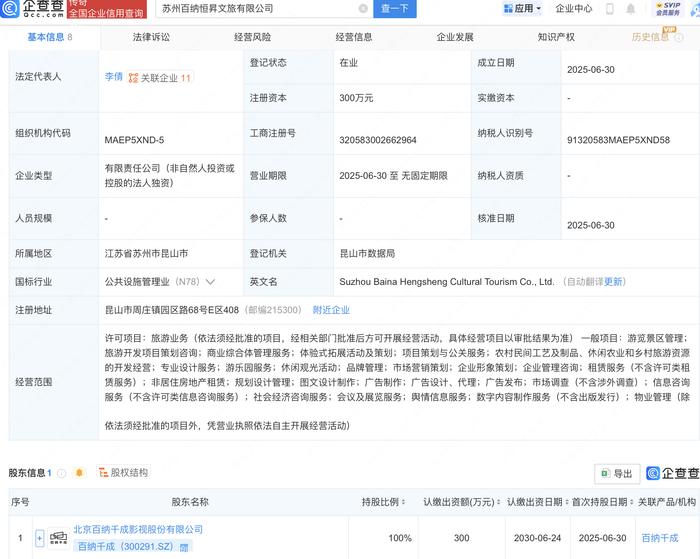Select registered address 昆山市周庄镇园区路68号E区408
This screenshot has height=559, width=700.
pos(172,310)
